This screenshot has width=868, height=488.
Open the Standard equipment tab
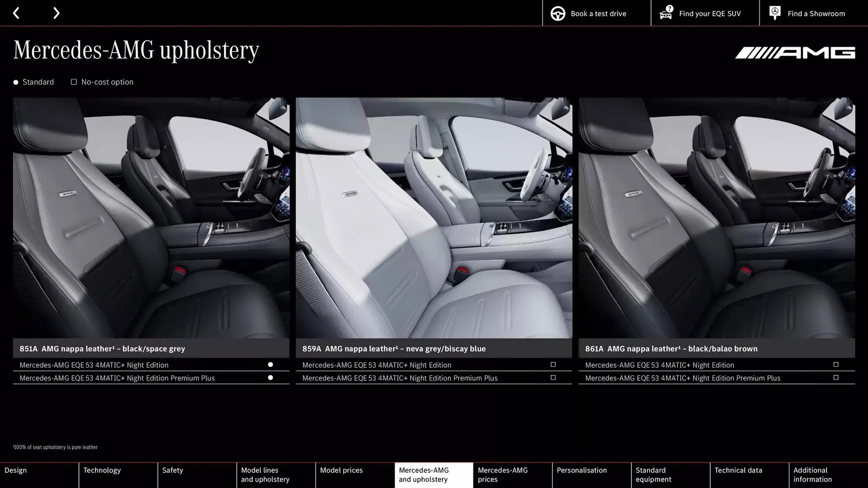(x=670, y=475)
